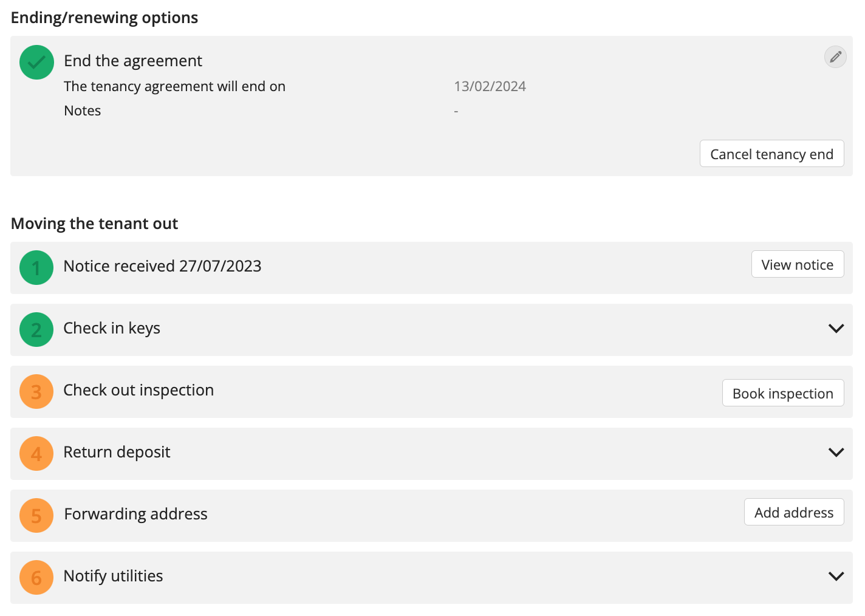
Task: Select the green step 1 circle
Action: [36, 268]
